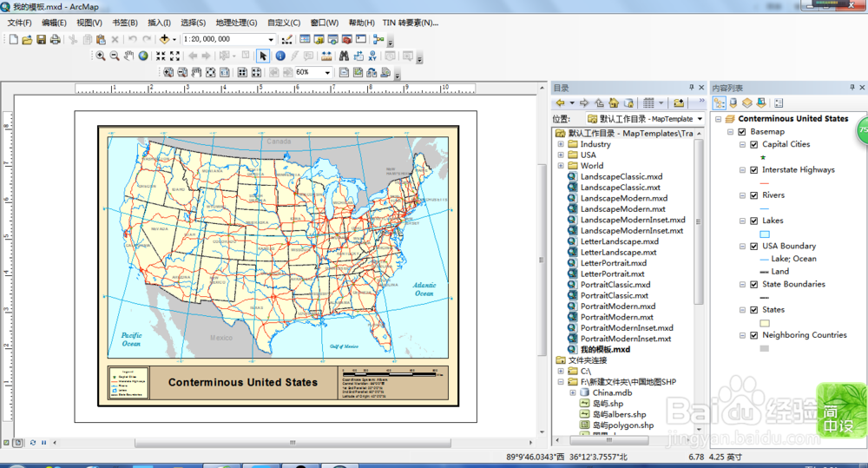Viewport: 868px width, 468px height.
Task: Select LandscapeClassic.mxd in catalog
Action: (x=621, y=176)
